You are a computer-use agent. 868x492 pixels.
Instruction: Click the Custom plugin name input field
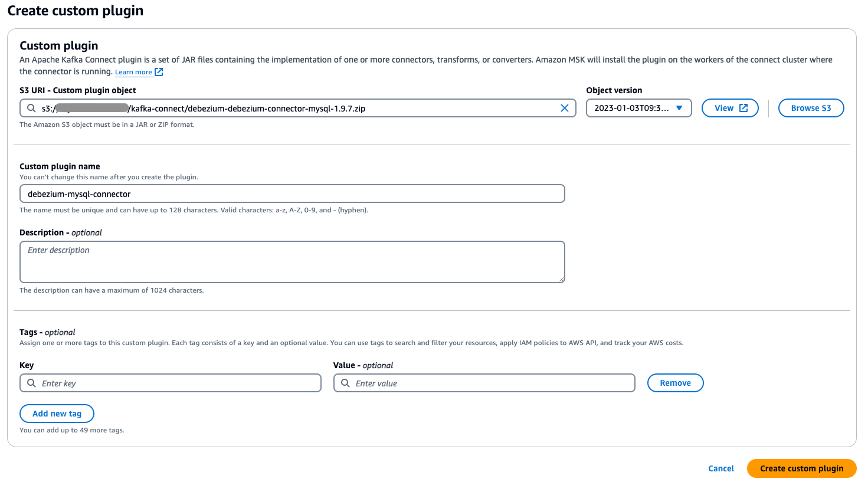pos(292,193)
